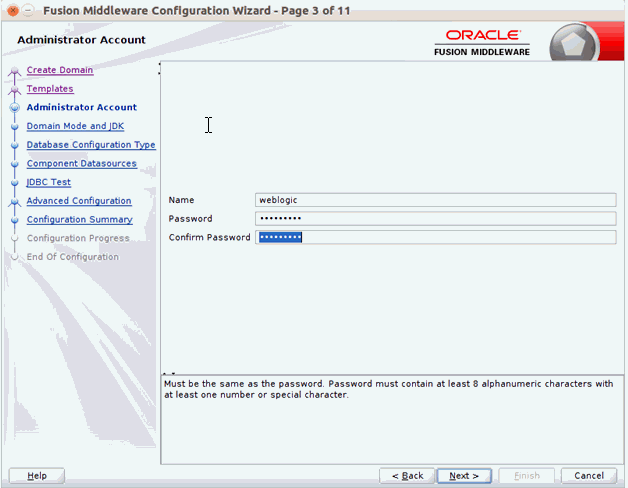Click the End Of Configuration bullet icon
Screen dimensions: 628x488
(x=15, y=257)
